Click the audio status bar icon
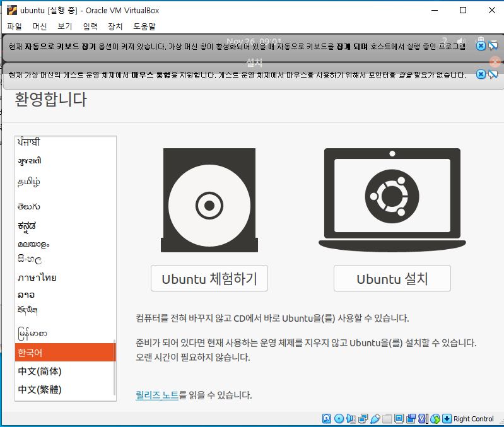 [351, 418]
